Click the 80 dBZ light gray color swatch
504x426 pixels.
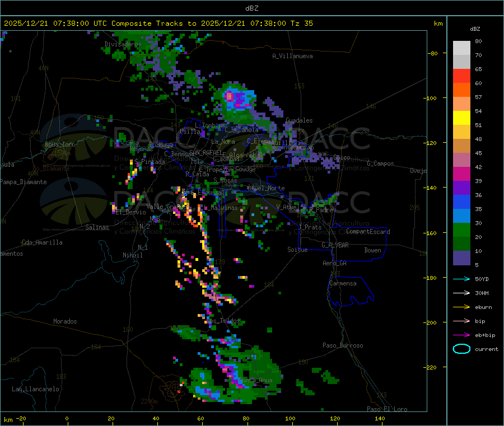pyautogui.click(x=461, y=48)
